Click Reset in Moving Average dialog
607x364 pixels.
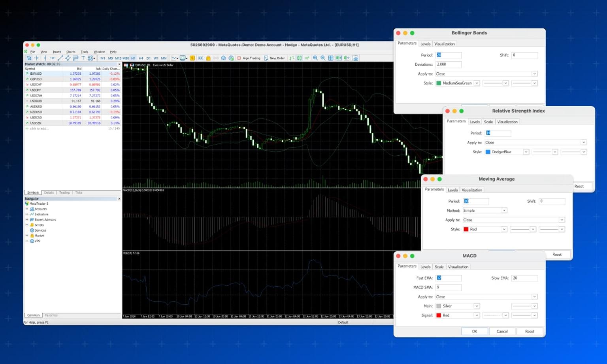(557, 255)
